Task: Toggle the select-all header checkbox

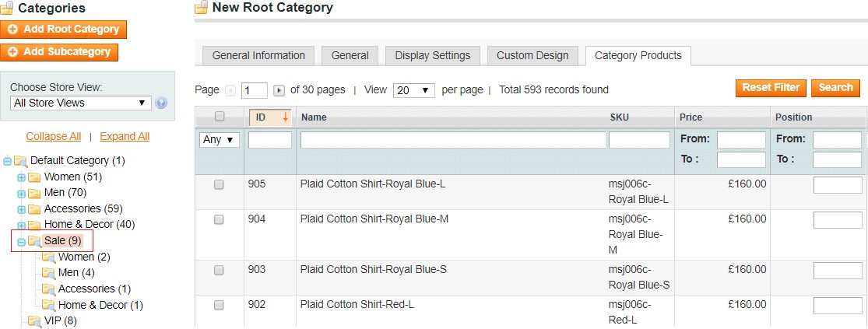Action: point(220,117)
